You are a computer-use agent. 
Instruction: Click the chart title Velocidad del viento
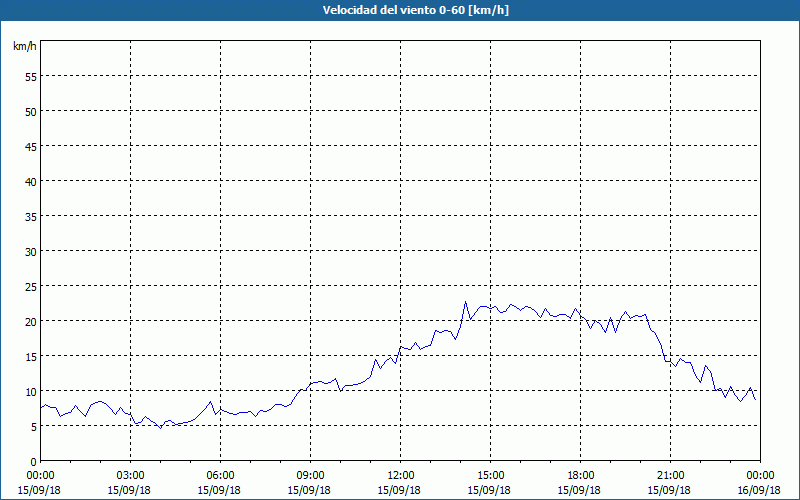(x=399, y=11)
